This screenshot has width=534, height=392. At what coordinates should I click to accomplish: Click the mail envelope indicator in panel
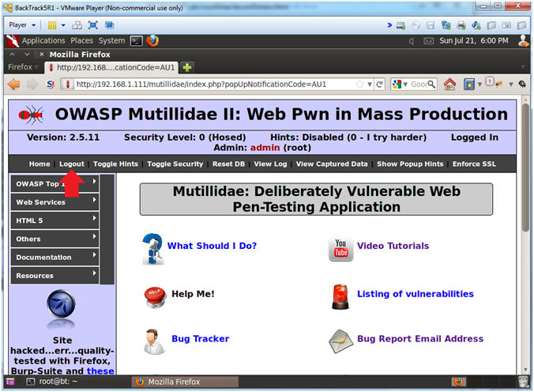[428, 41]
